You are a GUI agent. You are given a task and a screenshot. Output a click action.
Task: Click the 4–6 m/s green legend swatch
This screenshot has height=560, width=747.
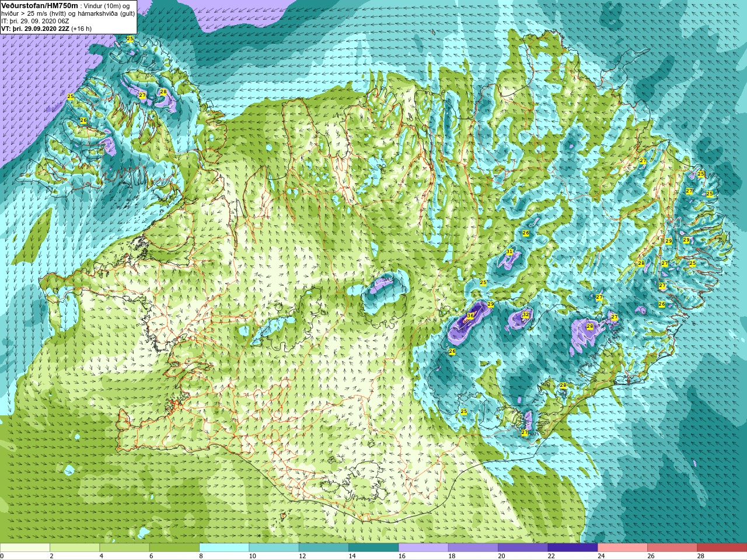pyautogui.click(x=125, y=548)
